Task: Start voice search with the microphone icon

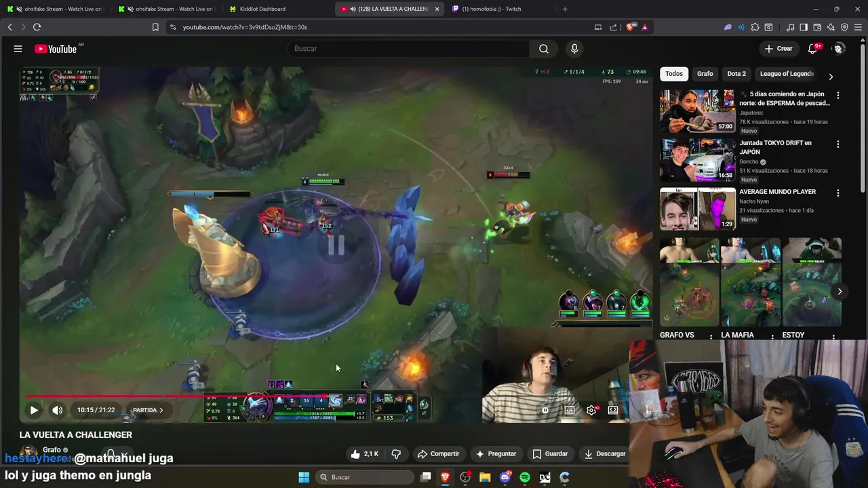Action: point(574,49)
